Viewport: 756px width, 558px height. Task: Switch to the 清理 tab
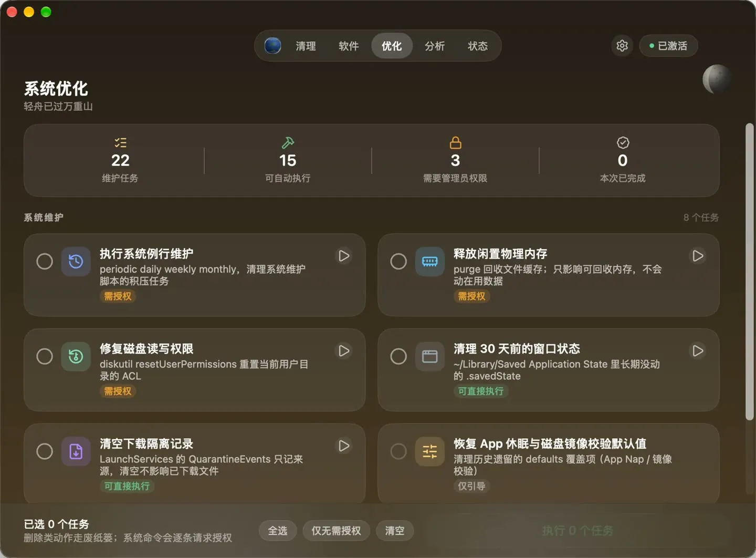click(x=306, y=46)
